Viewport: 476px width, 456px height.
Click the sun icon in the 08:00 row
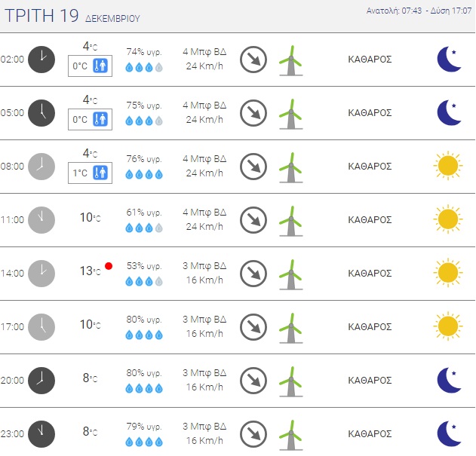click(447, 166)
